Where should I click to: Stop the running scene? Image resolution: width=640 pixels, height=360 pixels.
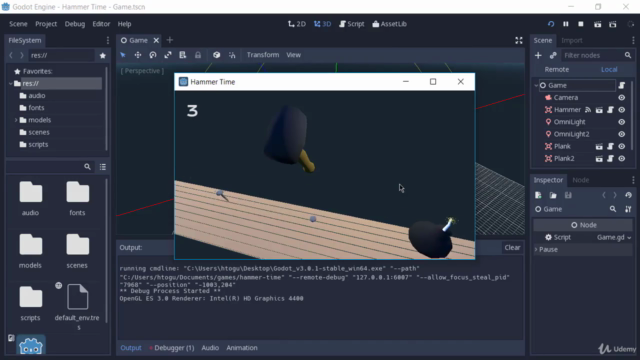point(581,24)
